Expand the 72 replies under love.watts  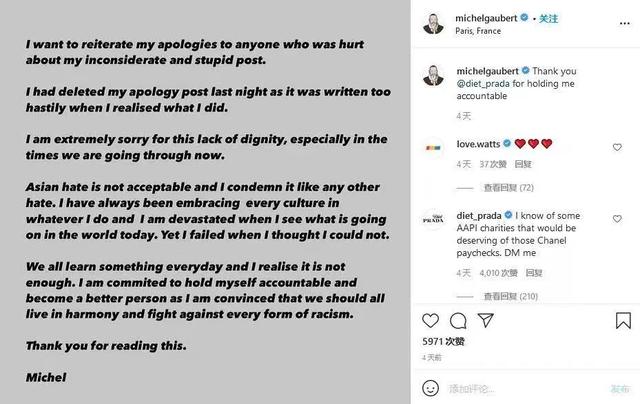(509, 188)
